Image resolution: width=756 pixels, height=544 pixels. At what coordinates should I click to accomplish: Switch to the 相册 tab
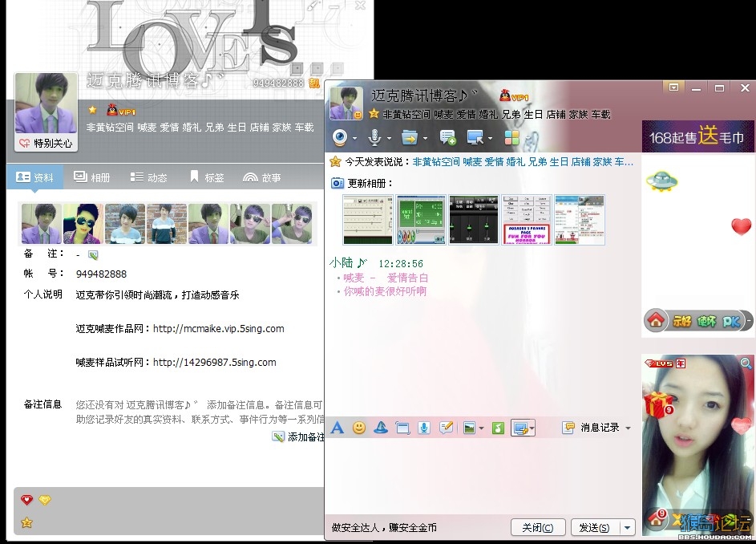tap(91, 177)
